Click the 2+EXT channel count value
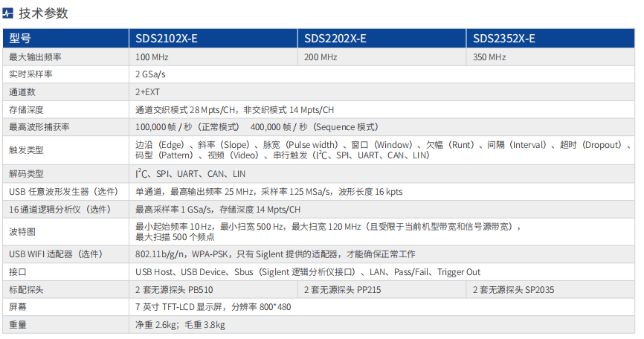The width and height of the screenshot is (644, 339). [x=147, y=92]
